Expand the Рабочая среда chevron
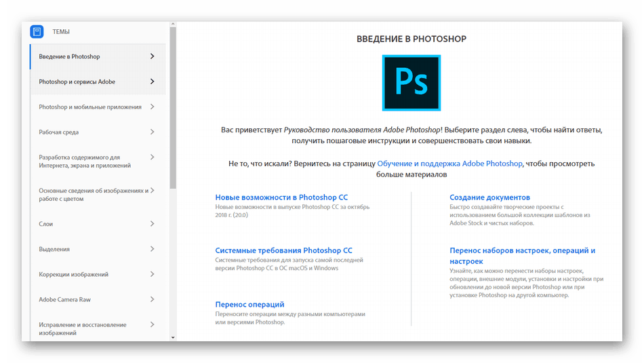 pyautogui.click(x=152, y=132)
